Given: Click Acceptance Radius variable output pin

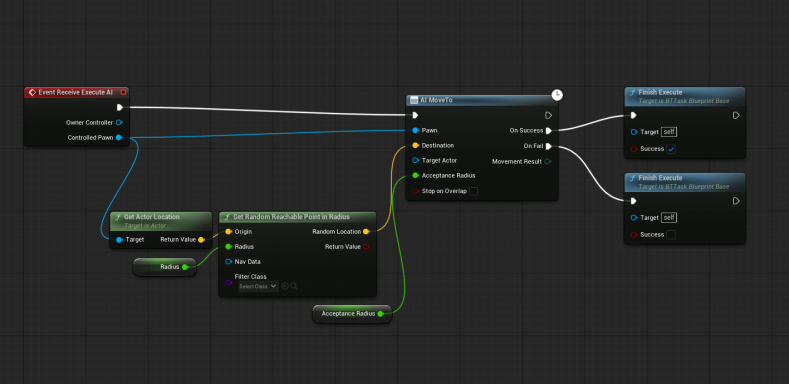Looking at the screenshot, I should click(380, 314).
